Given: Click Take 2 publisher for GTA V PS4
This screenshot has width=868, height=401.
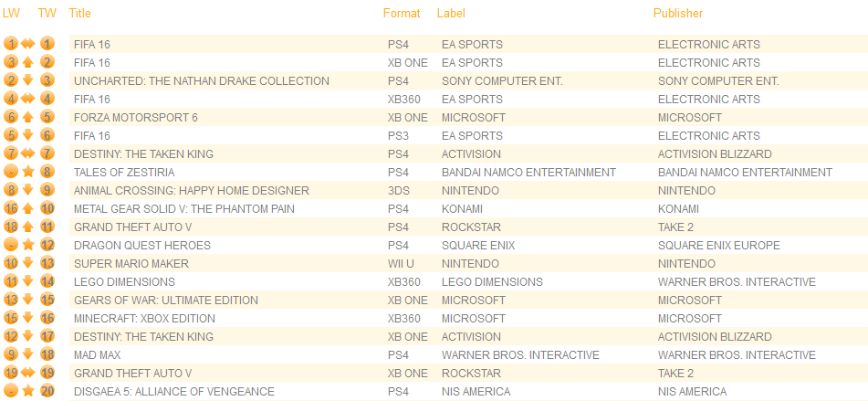Looking at the screenshot, I should [x=676, y=227].
